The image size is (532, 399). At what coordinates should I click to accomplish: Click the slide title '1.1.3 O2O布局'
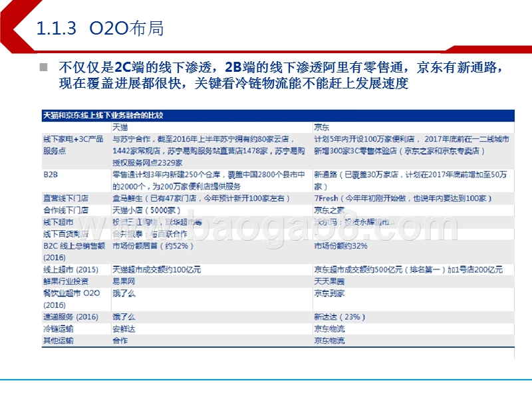(100, 28)
